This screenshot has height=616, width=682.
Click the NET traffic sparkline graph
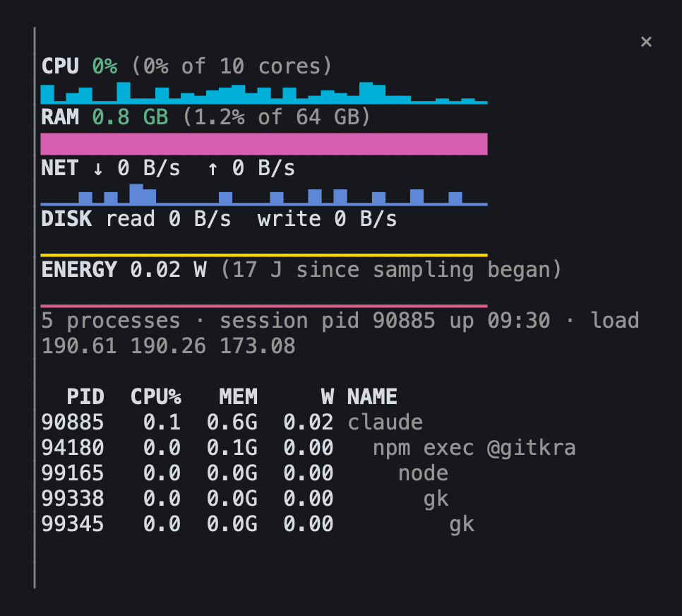coord(264,194)
